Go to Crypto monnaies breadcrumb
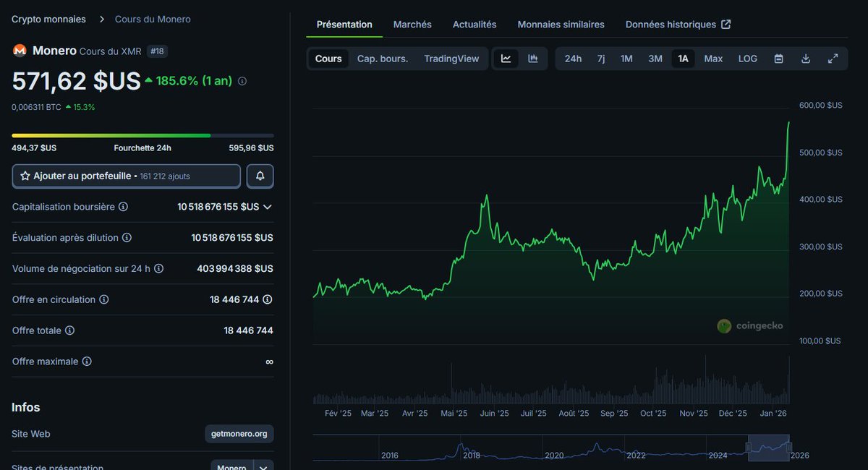The height and width of the screenshot is (470, 868). [x=48, y=19]
